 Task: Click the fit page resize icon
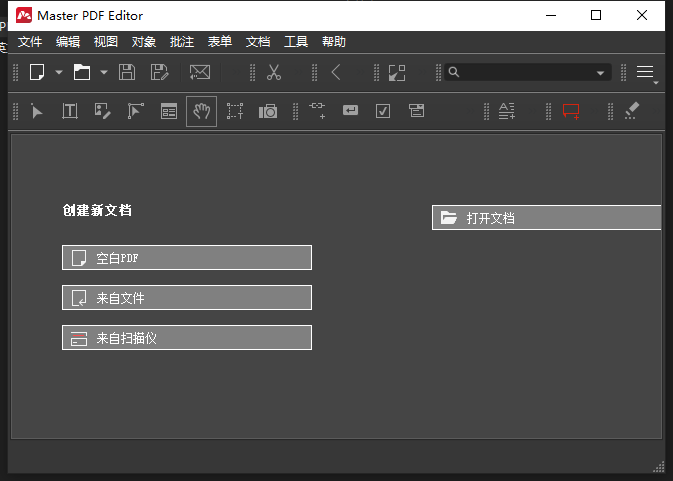397,73
